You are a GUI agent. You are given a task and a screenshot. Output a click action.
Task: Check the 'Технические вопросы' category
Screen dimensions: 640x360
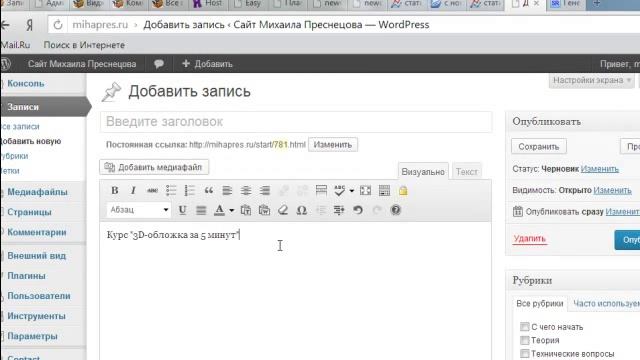[x=524, y=353]
